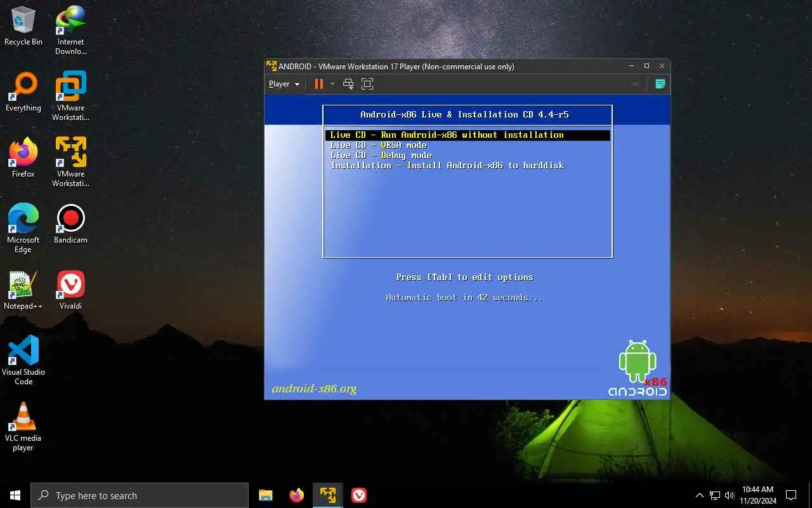The width and height of the screenshot is (812, 508).
Task: Click the orange Suspend/Pause VM icon
Action: point(318,84)
